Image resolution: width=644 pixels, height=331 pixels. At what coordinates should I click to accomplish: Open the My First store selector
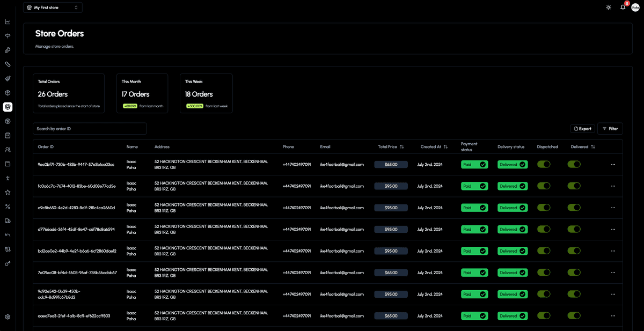[x=53, y=8]
